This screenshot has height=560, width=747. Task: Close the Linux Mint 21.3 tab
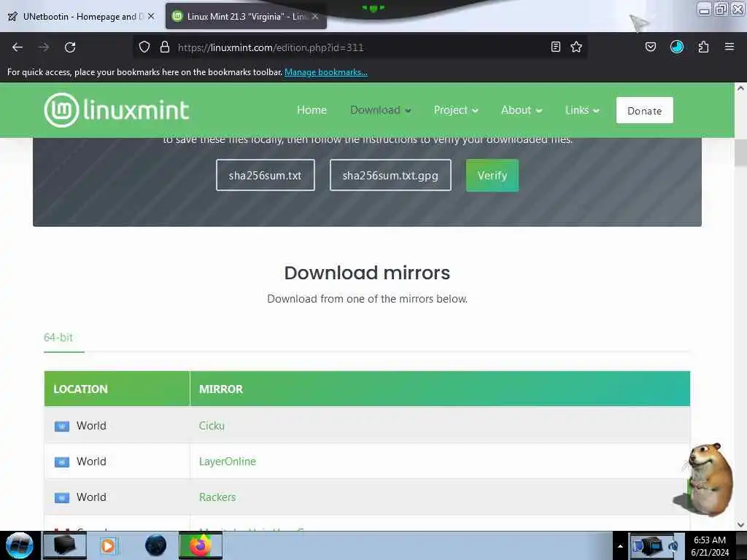[x=315, y=16]
